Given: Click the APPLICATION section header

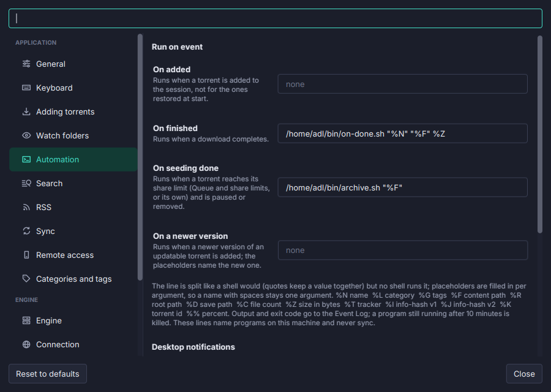Looking at the screenshot, I should (36, 42).
